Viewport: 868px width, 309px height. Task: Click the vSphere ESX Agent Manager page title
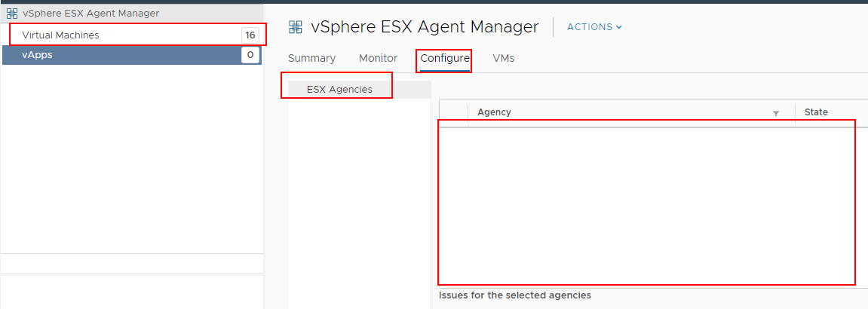tap(425, 27)
